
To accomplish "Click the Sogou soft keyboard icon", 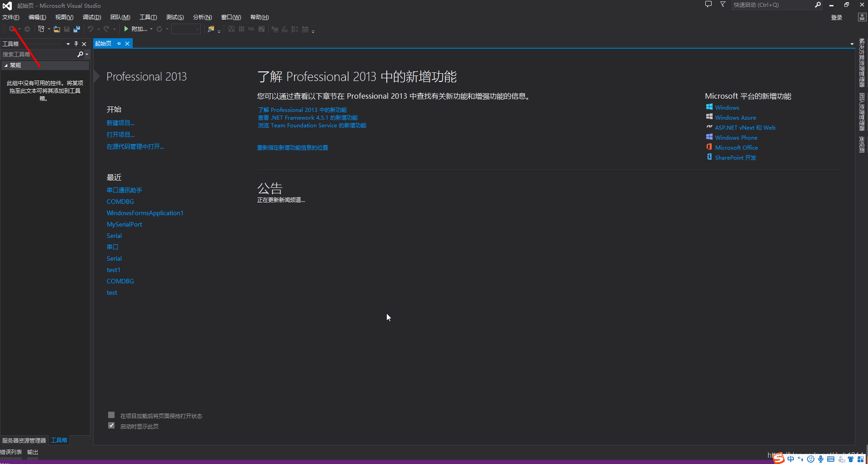I will 831,459.
